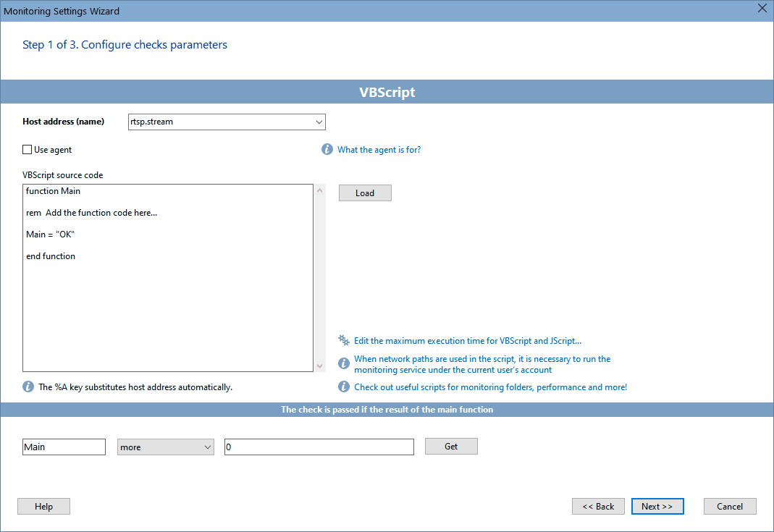Open the Host address name dropdown
Screen dimensions: 774x532
[x=319, y=122]
